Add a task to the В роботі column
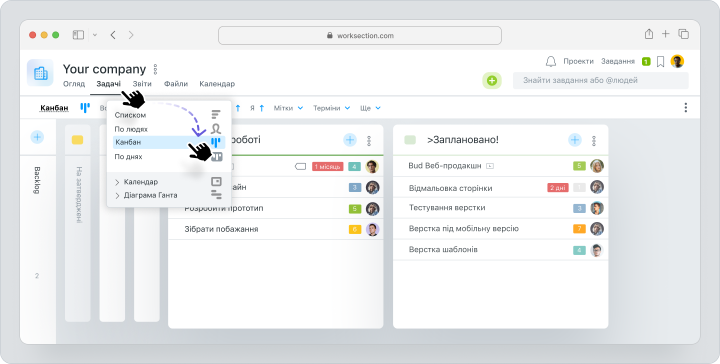Screen dimensions: 720x364 350,140
